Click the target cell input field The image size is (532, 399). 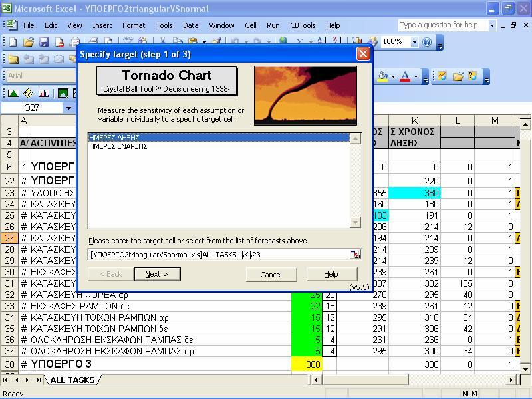(x=219, y=255)
